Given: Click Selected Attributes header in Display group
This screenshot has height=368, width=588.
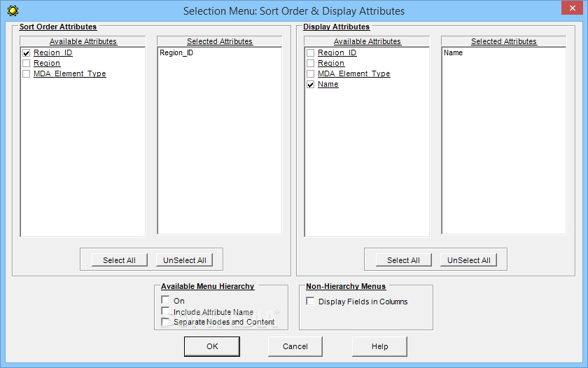Looking at the screenshot, I should pyautogui.click(x=503, y=41).
